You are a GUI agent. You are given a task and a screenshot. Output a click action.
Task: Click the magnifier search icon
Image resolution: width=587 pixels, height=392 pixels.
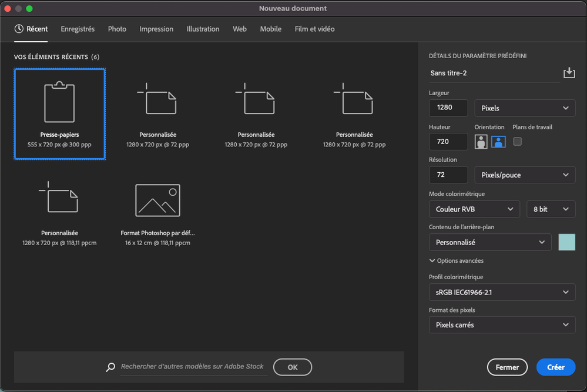coord(110,367)
